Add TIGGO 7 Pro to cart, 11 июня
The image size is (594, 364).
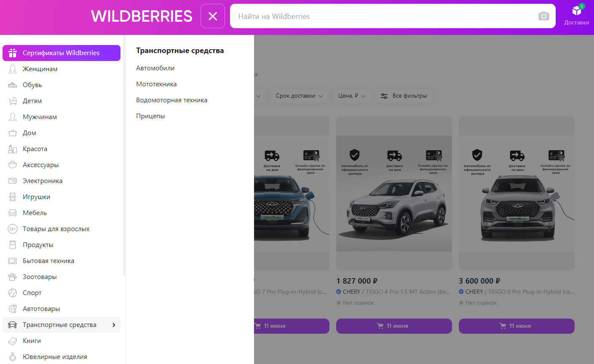click(292, 326)
